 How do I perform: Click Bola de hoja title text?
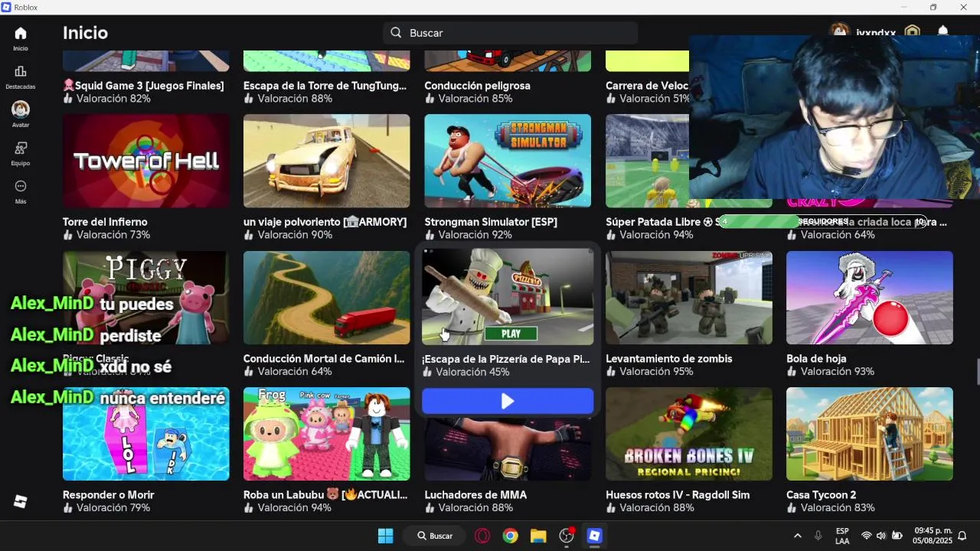pyautogui.click(x=816, y=358)
